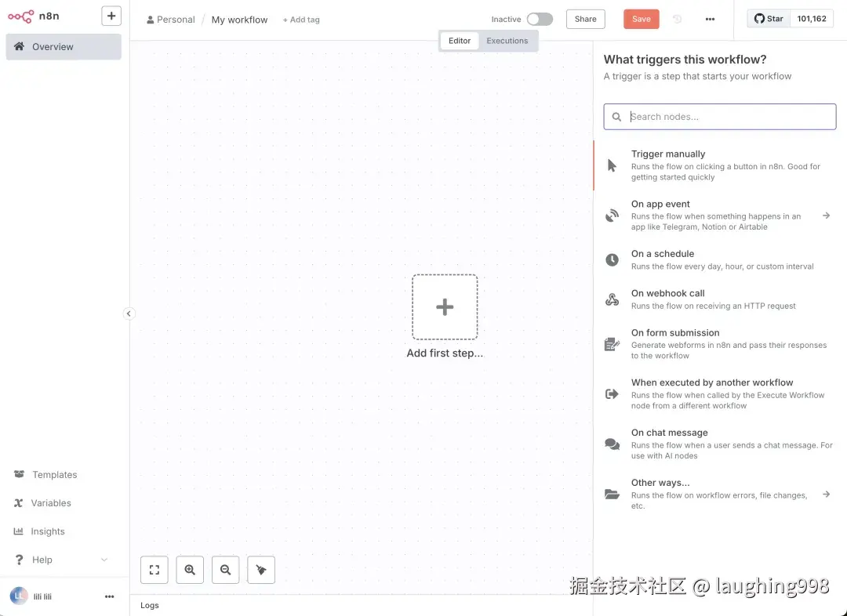Click the Share button
Viewport: 847px width, 616px height.
(585, 19)
